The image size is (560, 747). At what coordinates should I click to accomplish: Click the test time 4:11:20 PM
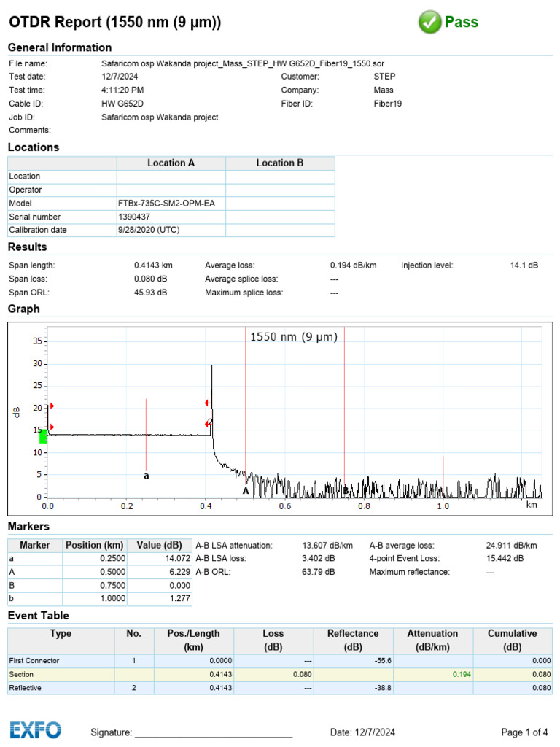[122, 90]
